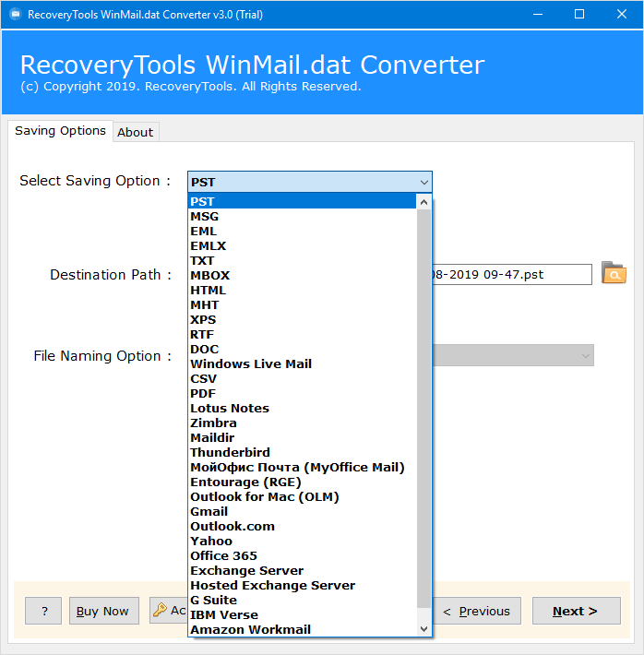
Task: Choose Exchange Server option
Action: point(302,571)
